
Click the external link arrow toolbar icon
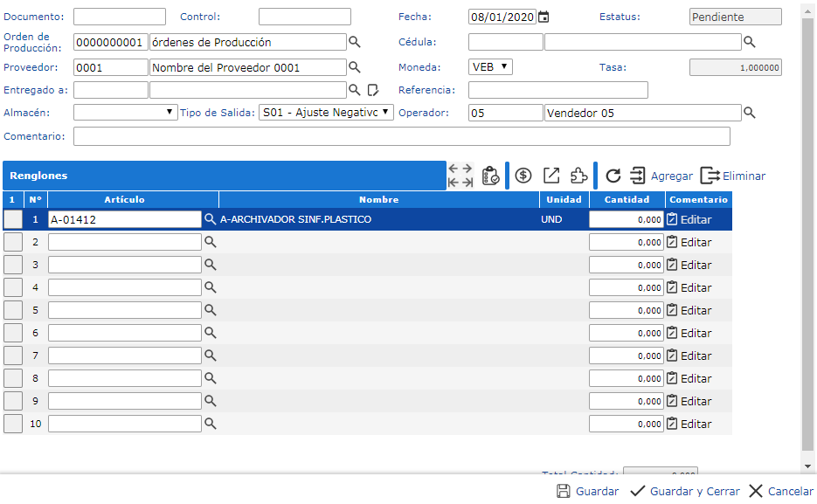coord(551,176)
